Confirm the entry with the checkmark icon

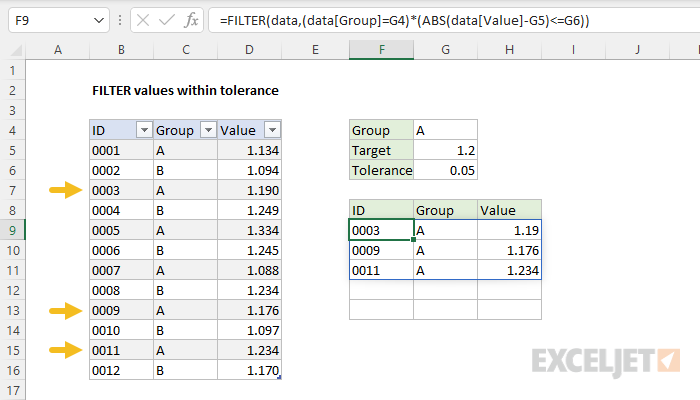click(167, 21)
